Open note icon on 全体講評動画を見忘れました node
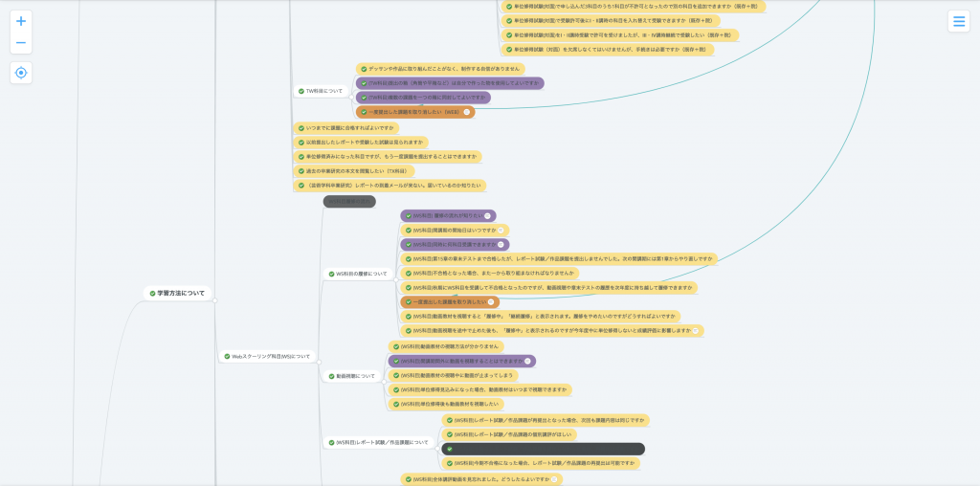The width and height of the screenshot is (980, 486). [x=554, y=479]
